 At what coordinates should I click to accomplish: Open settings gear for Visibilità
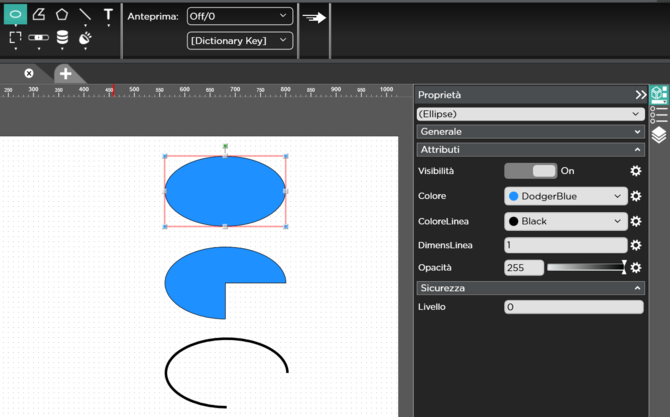pyautogui.click(x=635, y=171)
